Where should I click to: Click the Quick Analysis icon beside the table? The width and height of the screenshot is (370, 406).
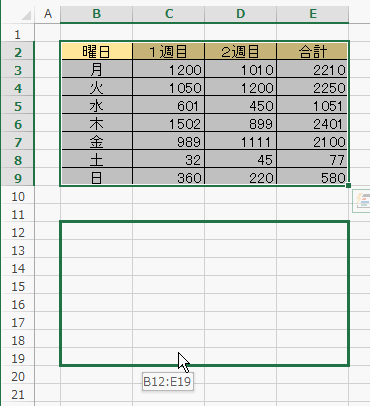coord(362,201)
